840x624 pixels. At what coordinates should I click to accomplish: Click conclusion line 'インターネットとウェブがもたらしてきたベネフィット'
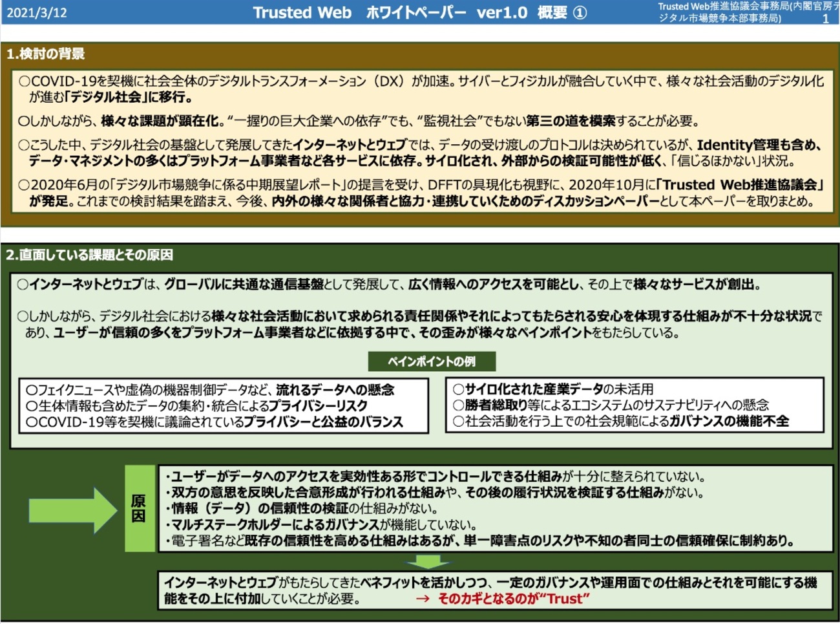(490, 583)
